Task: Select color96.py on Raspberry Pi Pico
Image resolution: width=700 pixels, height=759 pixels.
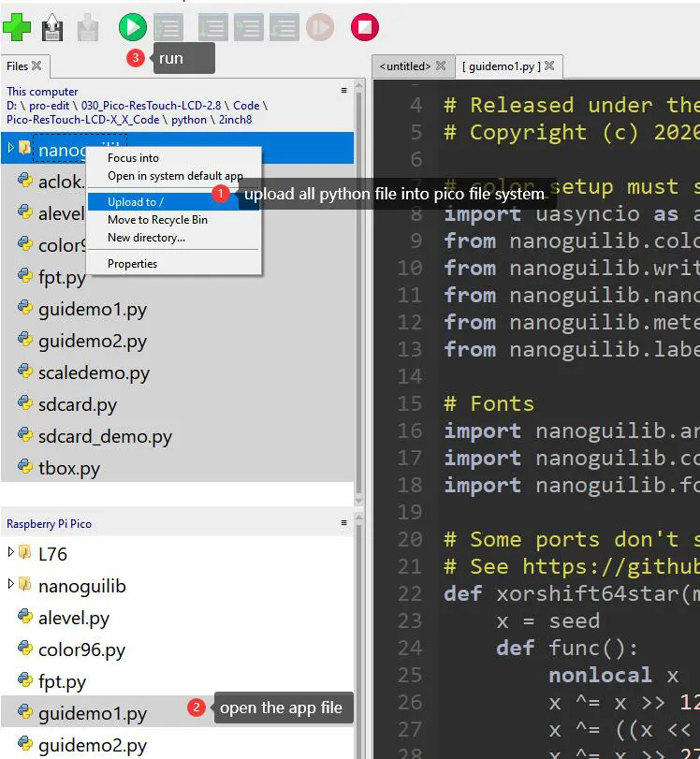Action: tap(81, 650)
